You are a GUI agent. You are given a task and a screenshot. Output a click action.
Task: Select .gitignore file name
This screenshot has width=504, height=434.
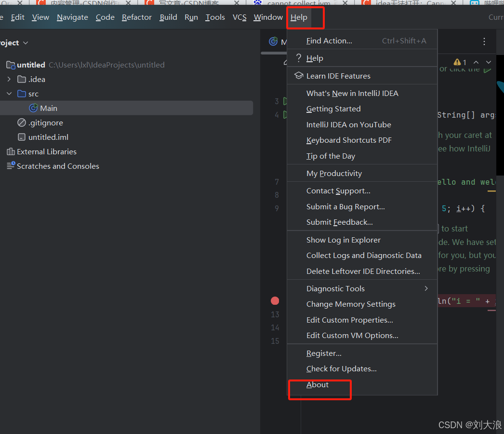pyautogui.click(x=46, y=123)
